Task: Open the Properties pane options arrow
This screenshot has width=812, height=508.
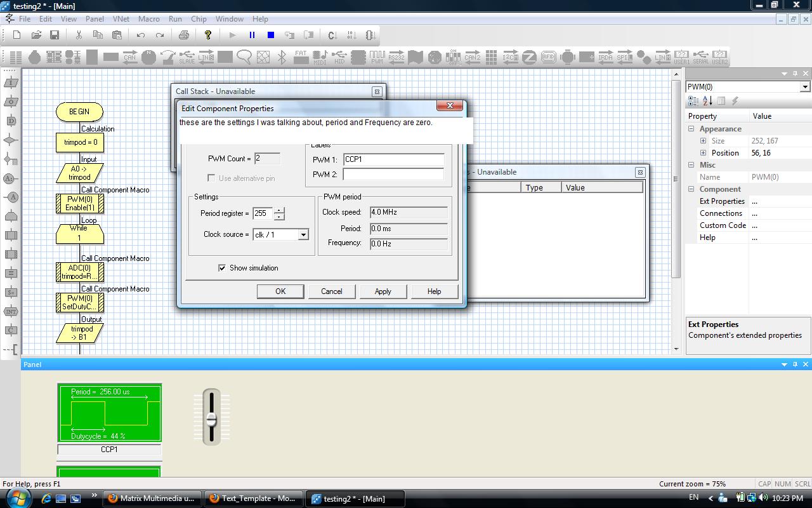Action: [785, 74]
